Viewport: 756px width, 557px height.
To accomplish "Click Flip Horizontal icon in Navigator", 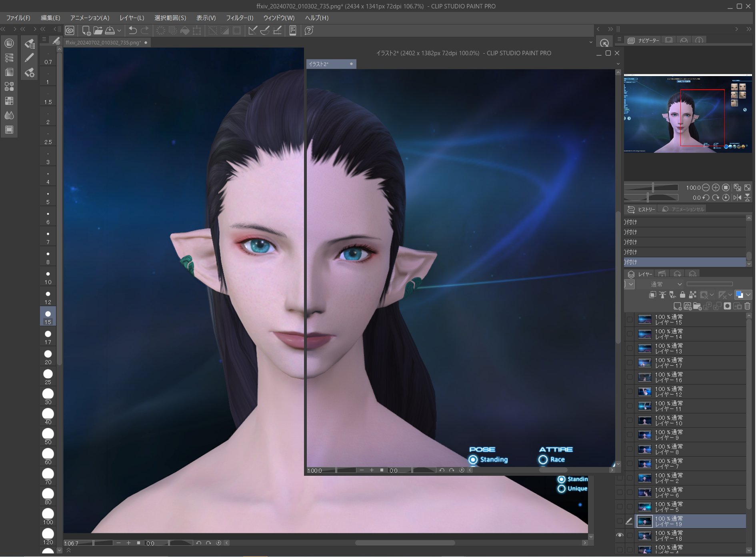I will pos(737,197).
